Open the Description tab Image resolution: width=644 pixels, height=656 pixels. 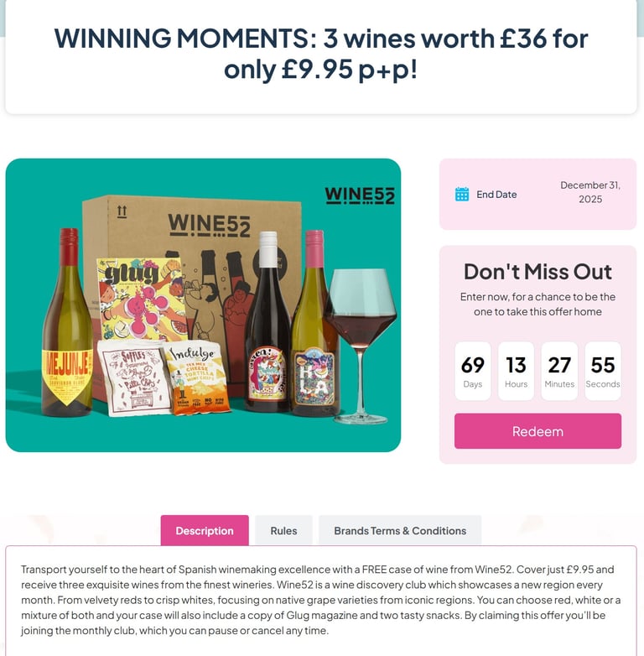click(205, 530)
